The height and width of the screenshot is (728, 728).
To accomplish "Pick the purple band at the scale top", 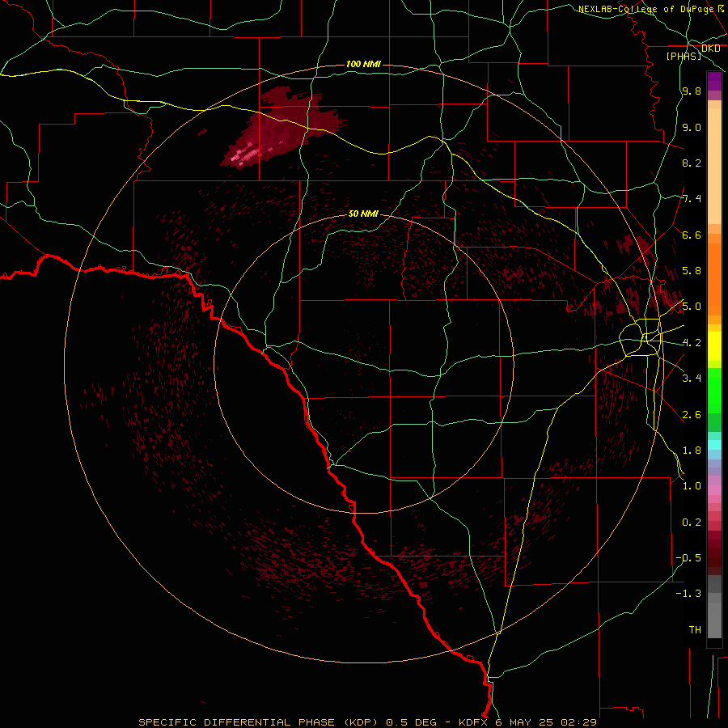I will [x=714, y=81].
